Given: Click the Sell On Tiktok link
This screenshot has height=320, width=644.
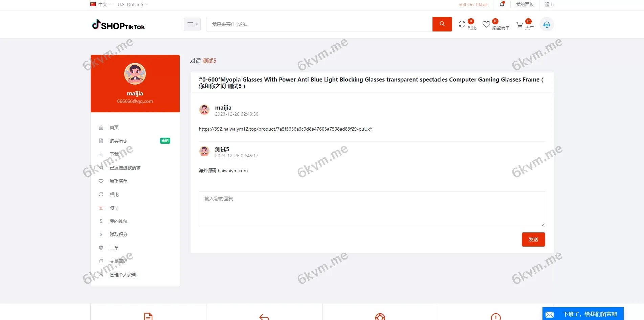Looking at the screenshot, I should (x=473, y=4).
